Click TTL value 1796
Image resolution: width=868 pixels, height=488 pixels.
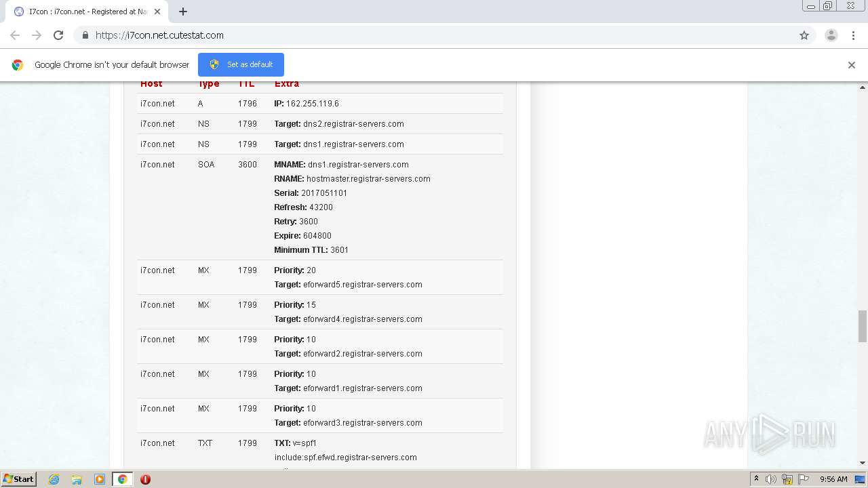248,104
